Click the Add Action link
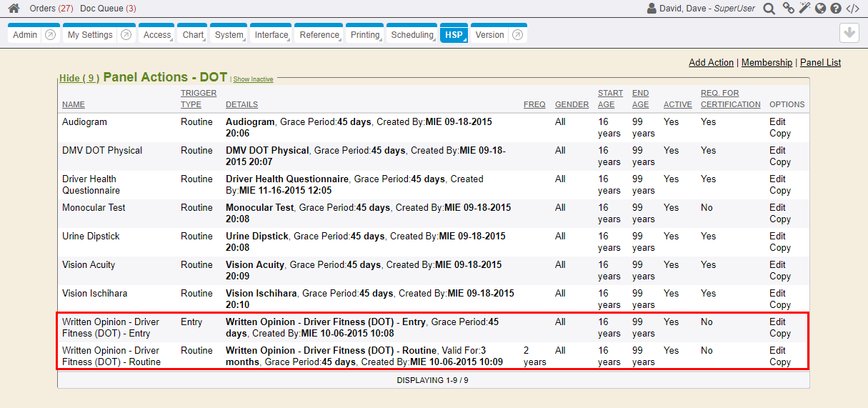The width and height of the screenshot is (868, 408). 711,63
